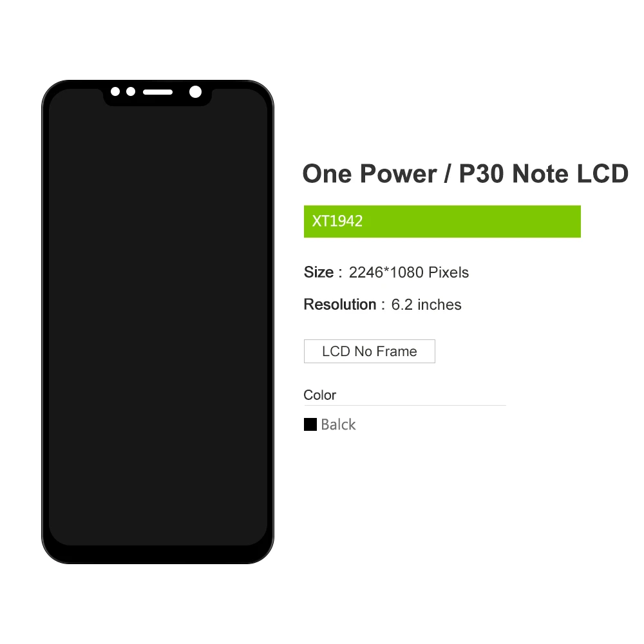Click the Balck color label
The width and height of the screenshot is (644, 644).
[x=338, y=424]
